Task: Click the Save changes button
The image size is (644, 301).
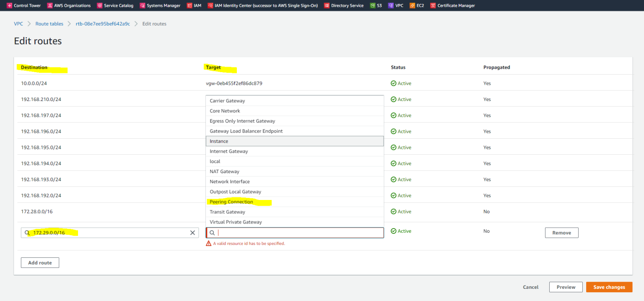Action: point(609,287)
